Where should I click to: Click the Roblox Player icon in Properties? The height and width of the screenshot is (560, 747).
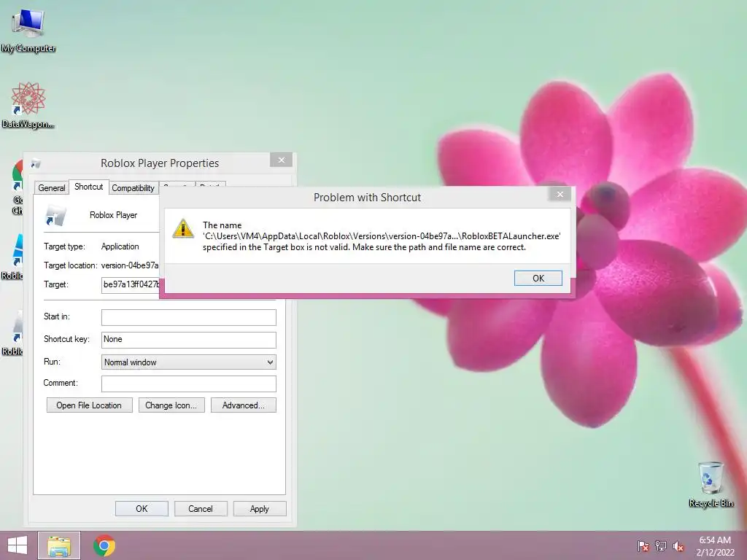pos(55,215)
